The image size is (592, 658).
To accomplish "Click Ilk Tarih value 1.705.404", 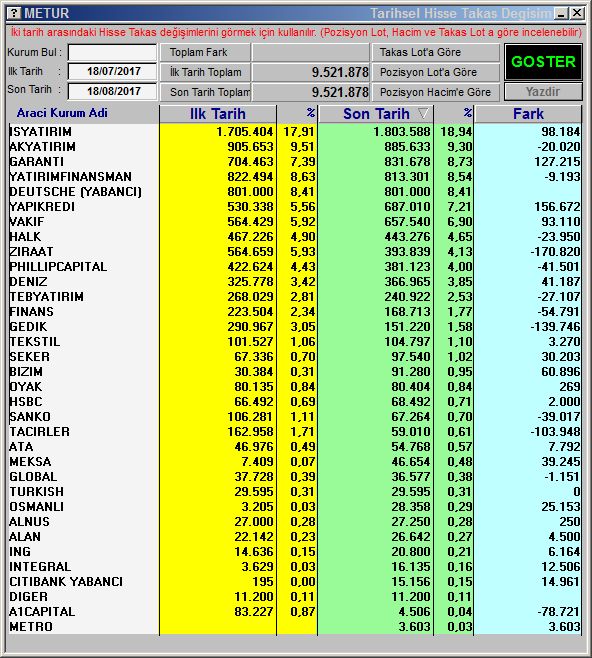I will click(245, 132).
